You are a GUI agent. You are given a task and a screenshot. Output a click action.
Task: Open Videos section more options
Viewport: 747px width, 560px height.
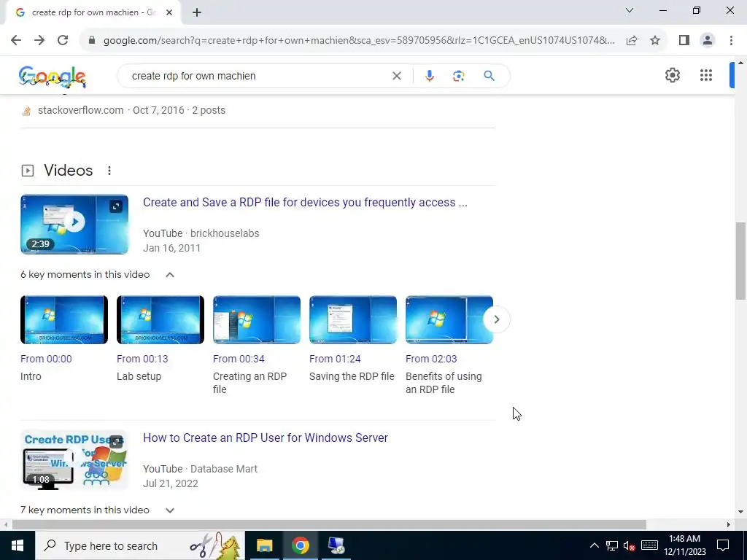109,171
